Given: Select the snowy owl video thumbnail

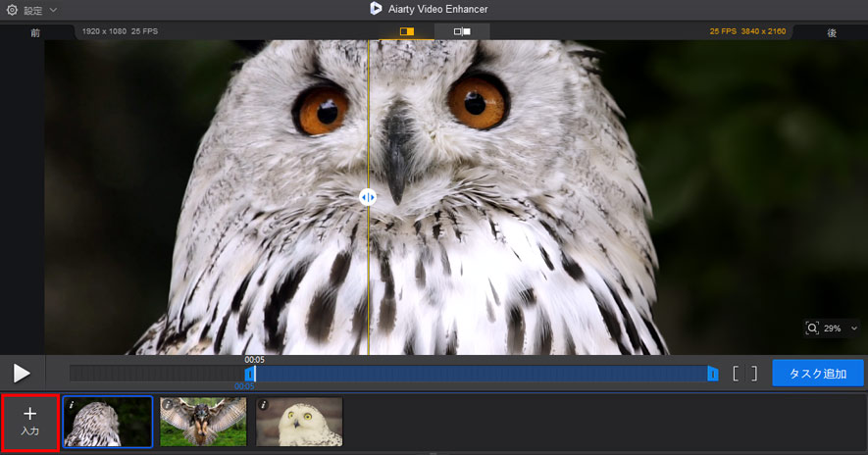Looking at the screenshot, I should [x=299, y=422].
